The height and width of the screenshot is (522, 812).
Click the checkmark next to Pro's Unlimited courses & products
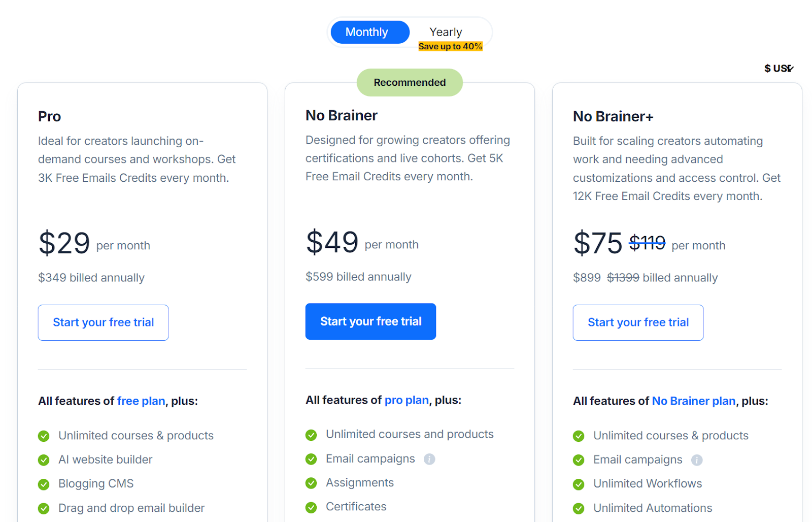coord(44,436)
